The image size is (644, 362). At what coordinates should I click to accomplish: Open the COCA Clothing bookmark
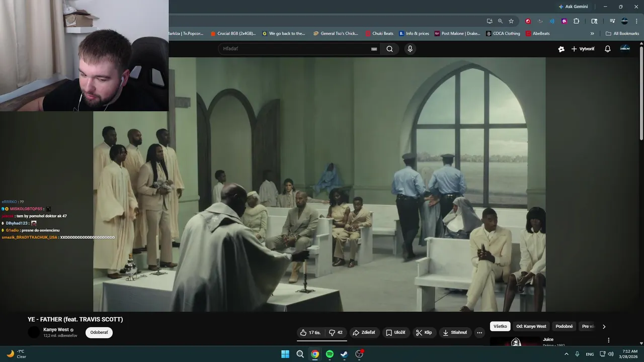click(503, 34)
